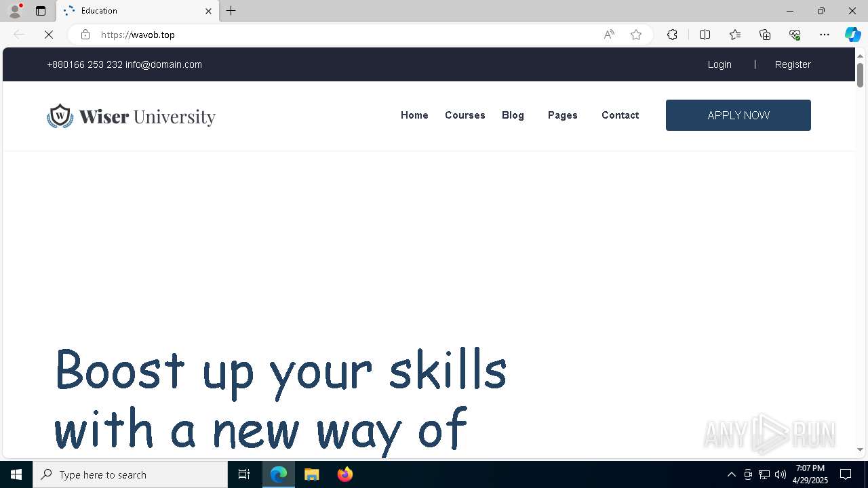Viewport: 868px width, 488px height.
Task: Open the Pages menu item
Action: [x=563, y=115]
